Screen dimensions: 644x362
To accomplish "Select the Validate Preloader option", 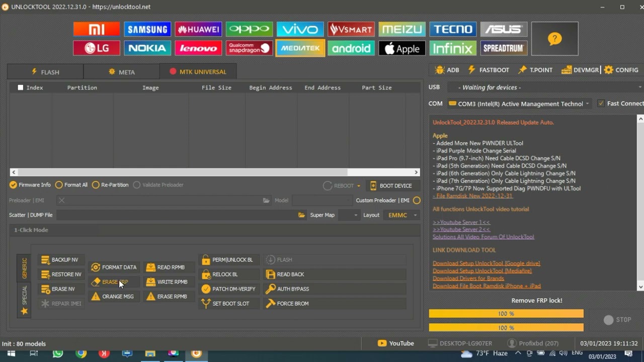I will 158,185.
